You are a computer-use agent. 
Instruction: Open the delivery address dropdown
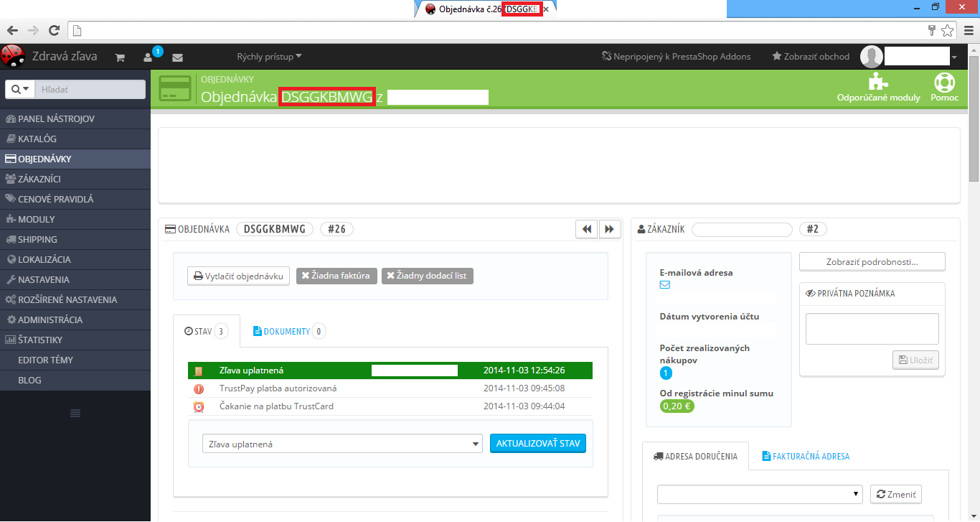tap(760, 494)
